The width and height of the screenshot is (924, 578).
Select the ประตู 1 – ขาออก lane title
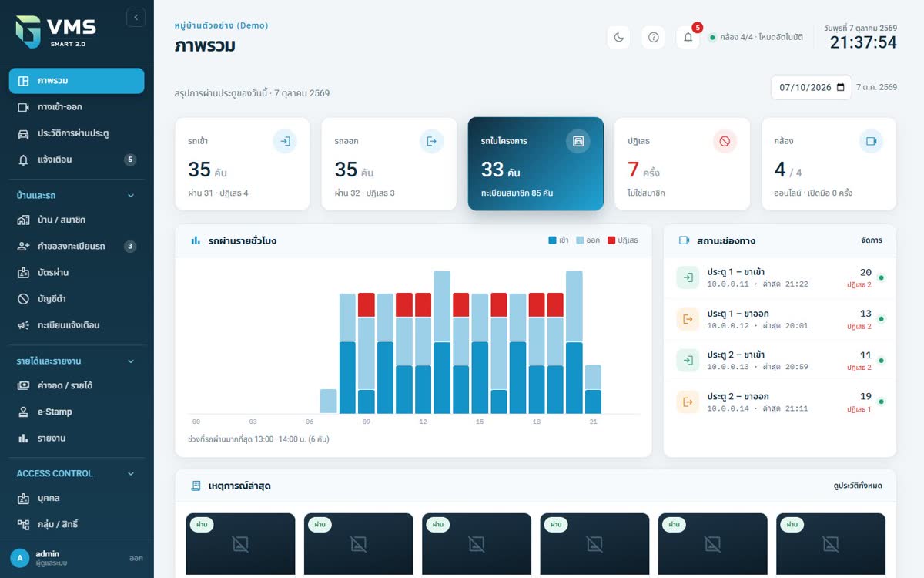(x=738, y=314)
